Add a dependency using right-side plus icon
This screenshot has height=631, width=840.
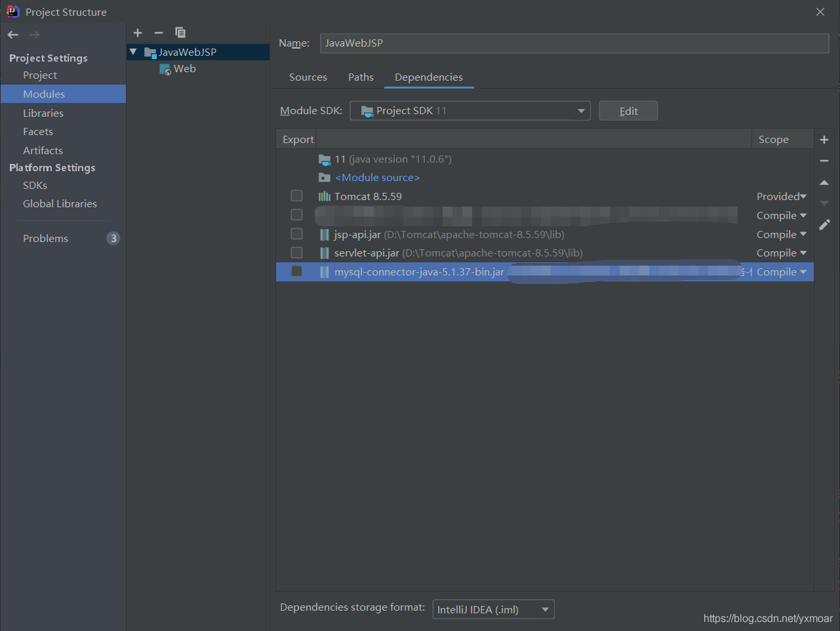pos(824,140)
